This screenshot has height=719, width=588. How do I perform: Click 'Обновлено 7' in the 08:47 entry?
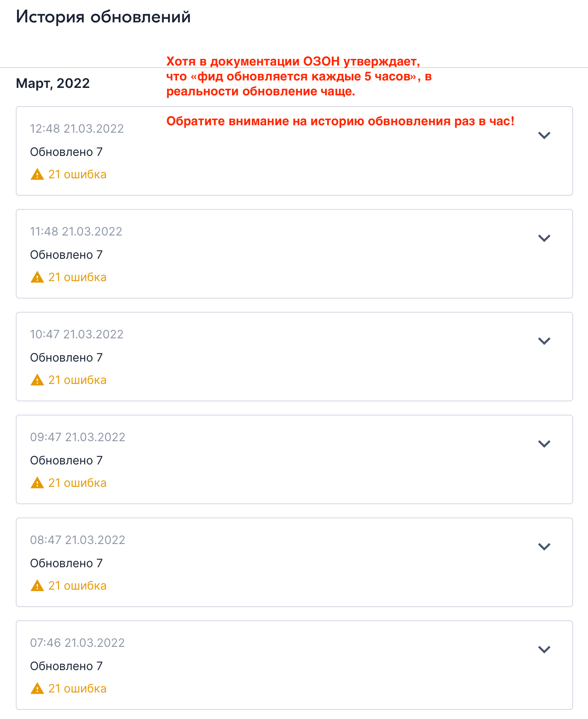tap(66, 564)
